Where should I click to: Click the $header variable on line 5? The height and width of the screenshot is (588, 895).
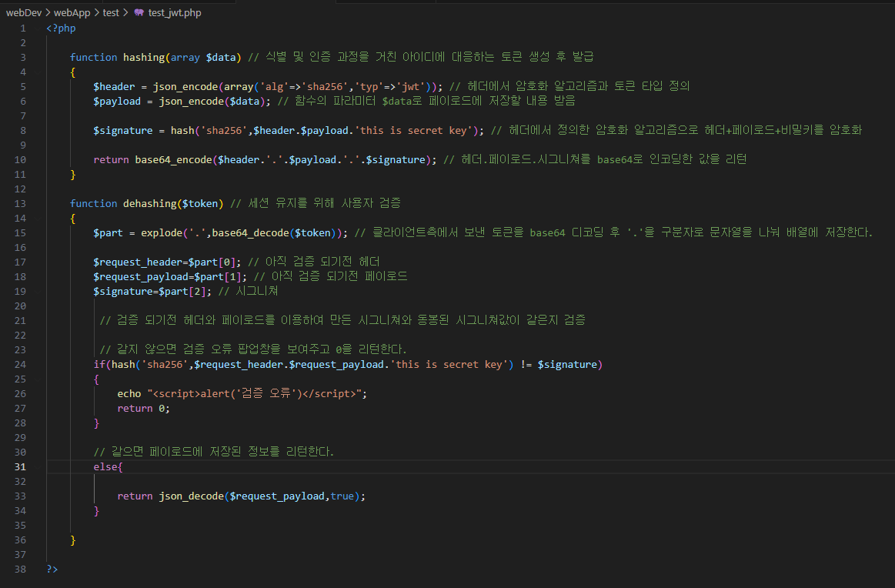coord(114,86)
